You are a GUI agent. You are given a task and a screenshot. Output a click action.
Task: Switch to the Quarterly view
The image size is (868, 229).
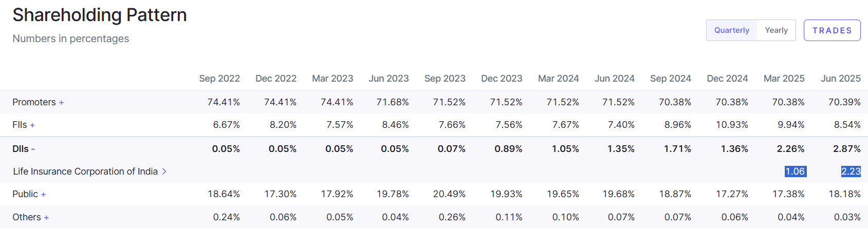pos(731,30)
